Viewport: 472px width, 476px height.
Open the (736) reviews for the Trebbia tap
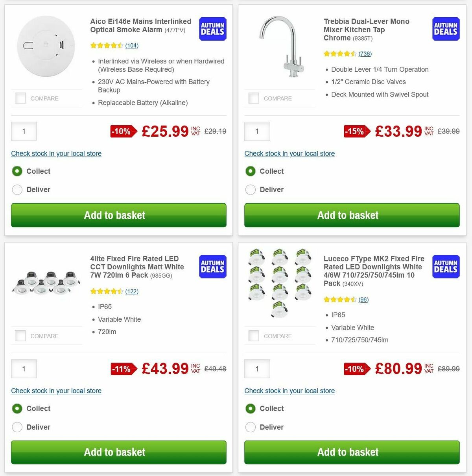pos(365,54)
